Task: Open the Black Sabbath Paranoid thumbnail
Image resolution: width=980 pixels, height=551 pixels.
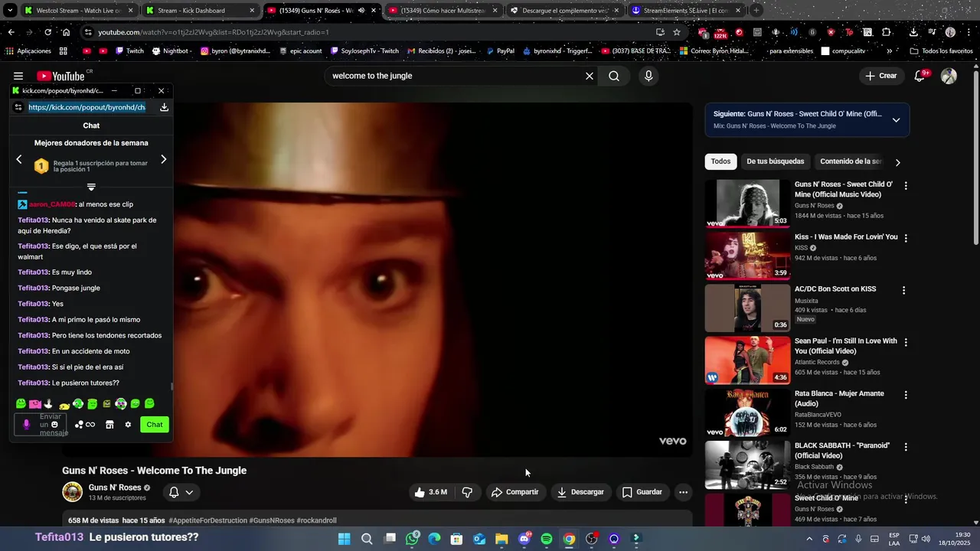Action: pyautogui.click(x=747, y=465)
